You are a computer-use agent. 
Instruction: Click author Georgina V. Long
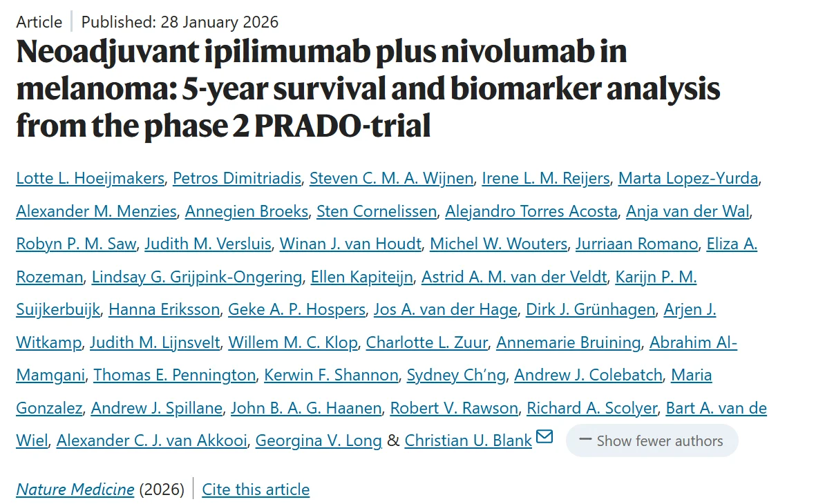(319, 441)
